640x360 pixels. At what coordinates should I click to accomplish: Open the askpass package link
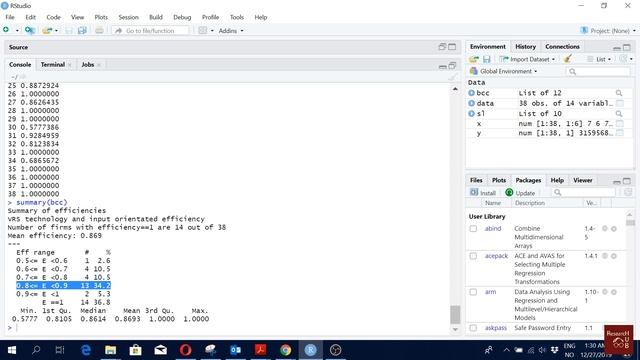[x=496, y=328]
